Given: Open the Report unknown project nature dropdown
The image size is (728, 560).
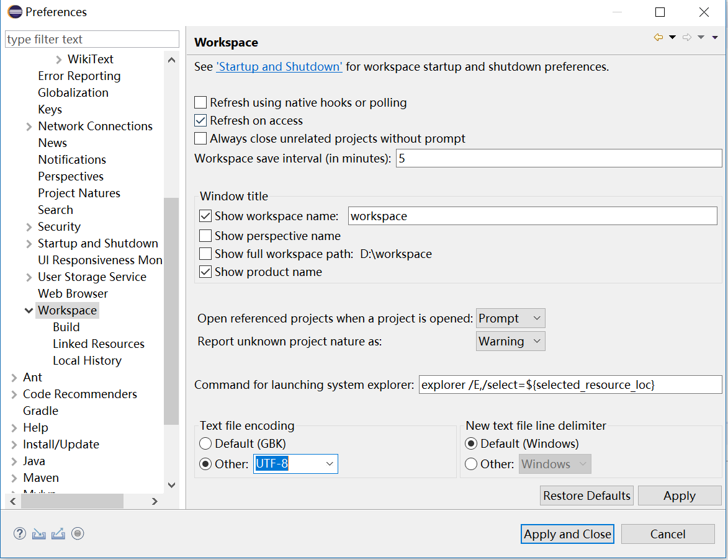Looking at the screenshot, I should [x=510, y=340].
